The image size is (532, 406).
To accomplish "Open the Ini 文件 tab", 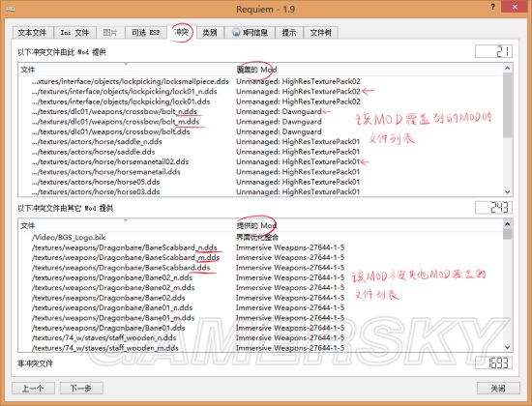I will point(74,33).
